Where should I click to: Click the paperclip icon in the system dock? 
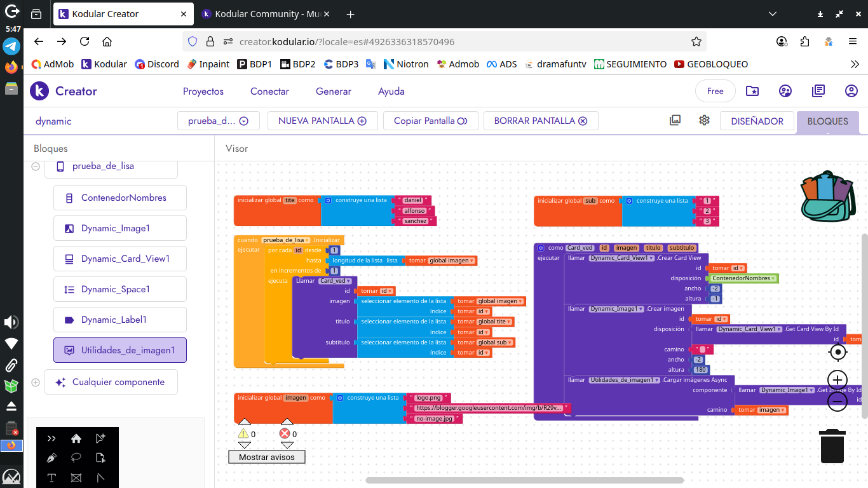coord(11,365)
